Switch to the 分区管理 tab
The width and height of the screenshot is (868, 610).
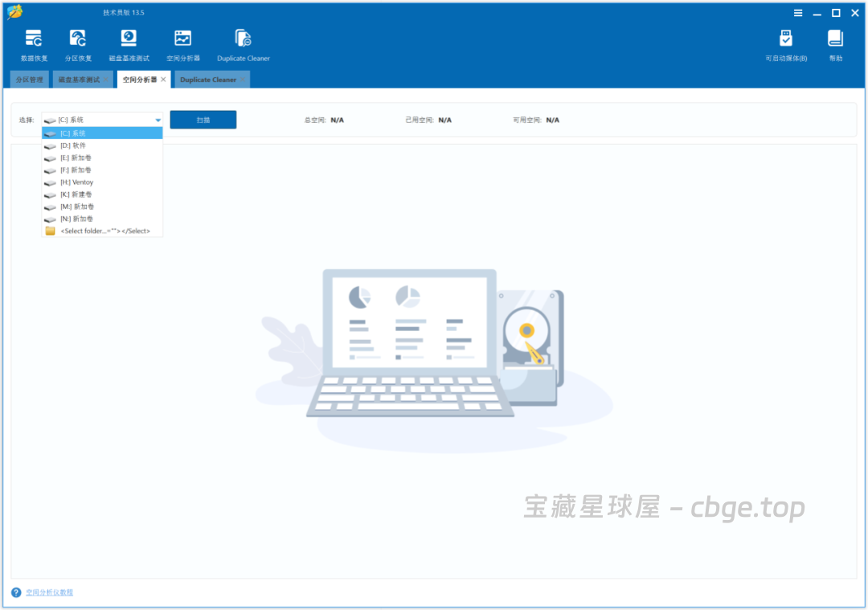tap(29, 79)
